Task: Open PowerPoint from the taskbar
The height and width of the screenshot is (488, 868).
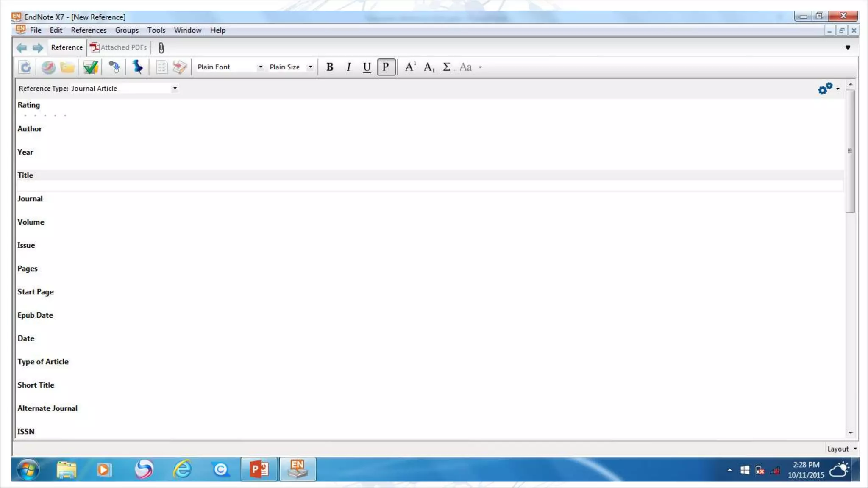Action: [x=259, y=469]
